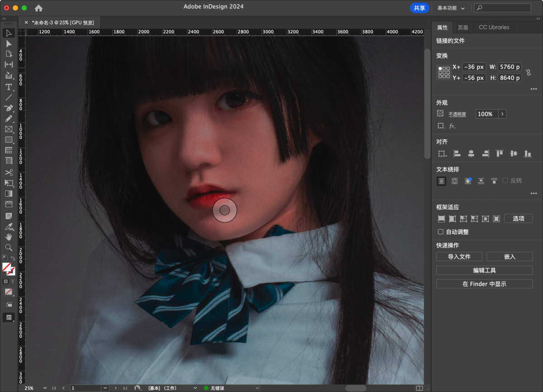Switch to the CC Libraries tab
This screenshot has height=392, width=543.
[x=494, y=27]
